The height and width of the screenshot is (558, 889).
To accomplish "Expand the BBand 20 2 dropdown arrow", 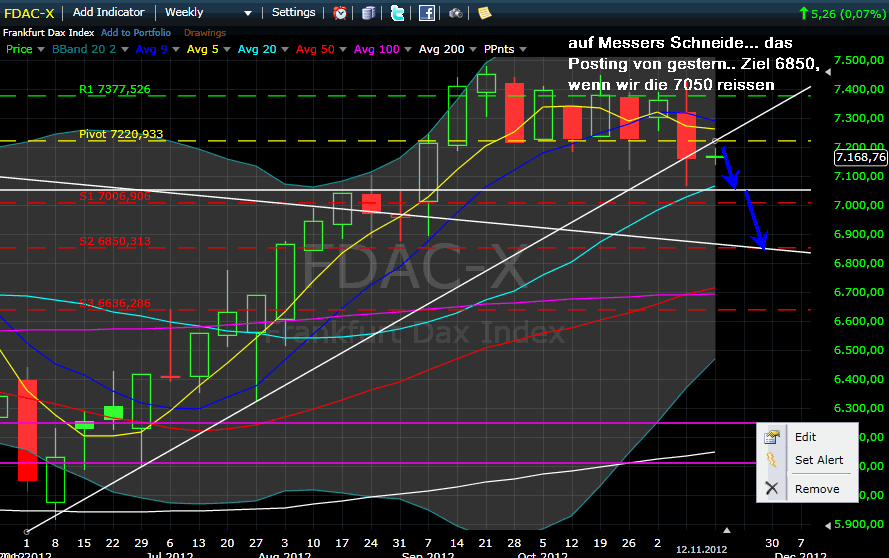I will 125,50.
